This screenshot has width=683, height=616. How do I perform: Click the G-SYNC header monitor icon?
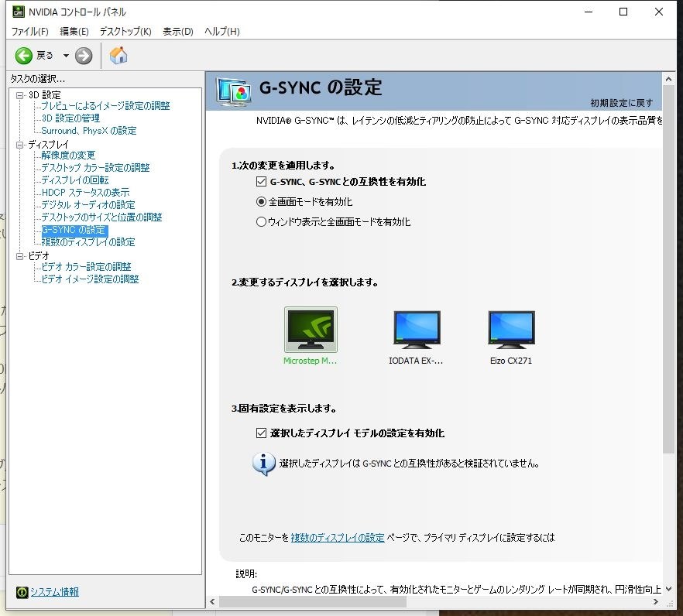[234, 92]
